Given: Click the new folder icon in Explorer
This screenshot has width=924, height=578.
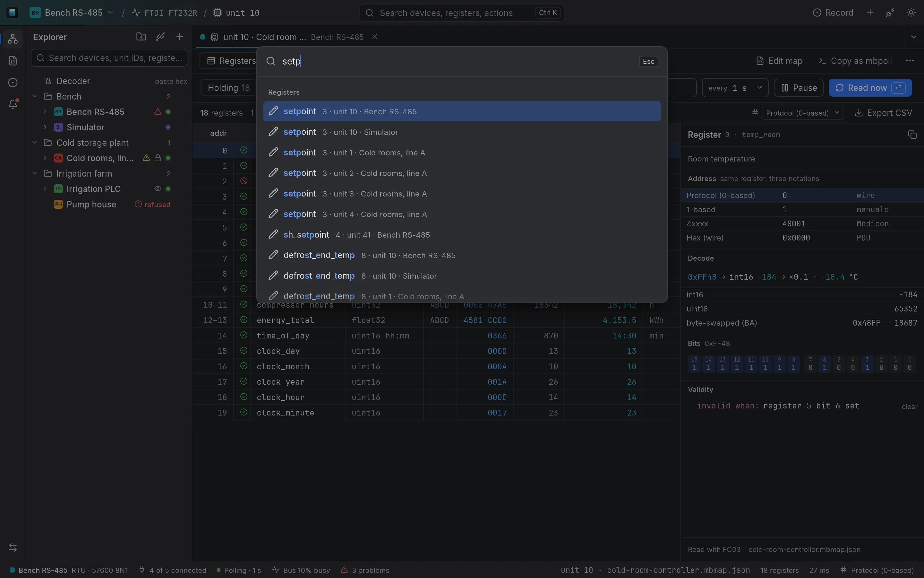Looking at the screenshot, I should pos(141,37).
